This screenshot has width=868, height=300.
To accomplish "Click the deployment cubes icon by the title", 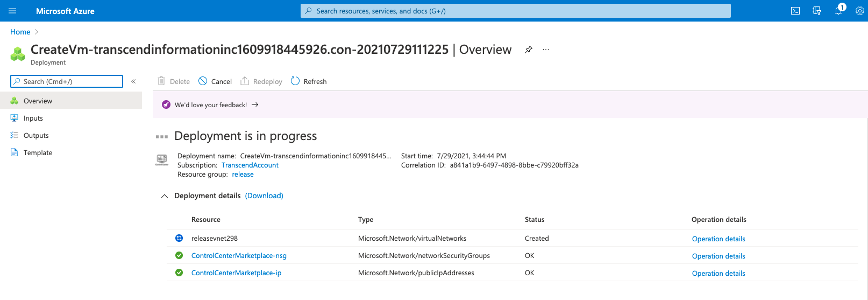I will coord(18,54).
